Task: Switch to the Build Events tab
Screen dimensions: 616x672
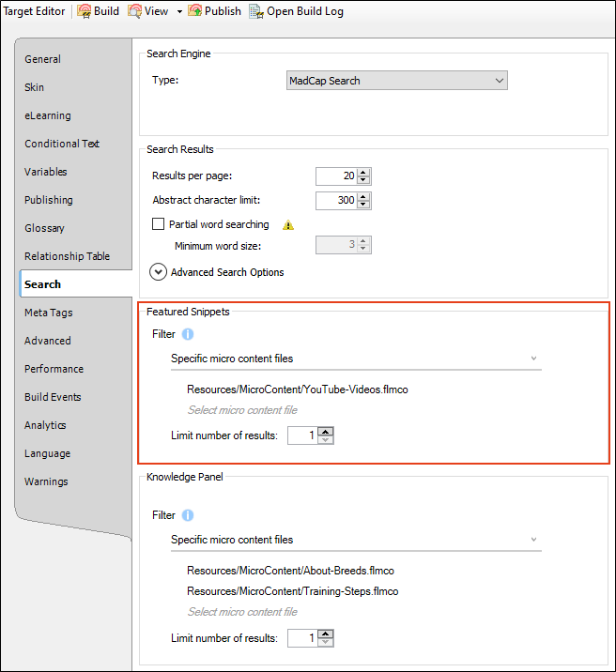Action: point(53,397)
